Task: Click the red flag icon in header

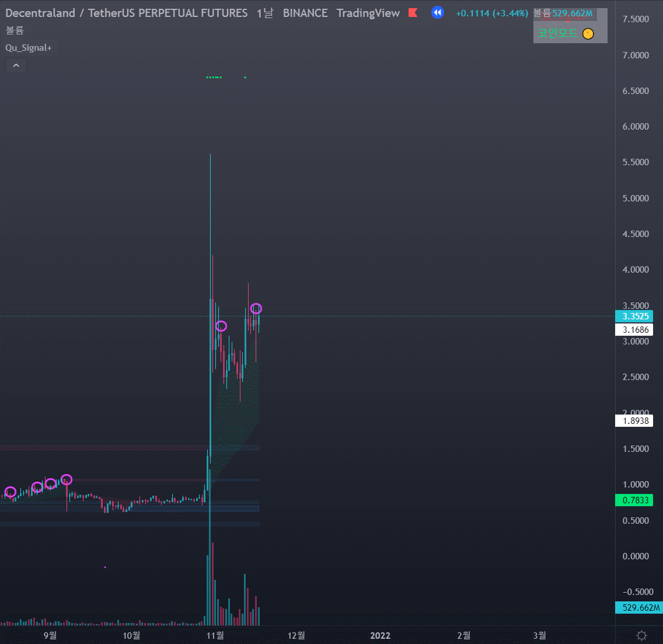Action: tap(413, 13)
